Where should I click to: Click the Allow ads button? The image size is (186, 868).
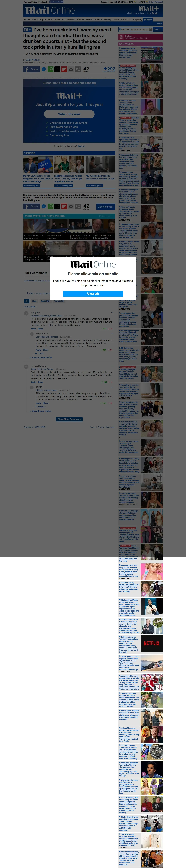click(93, 294)
